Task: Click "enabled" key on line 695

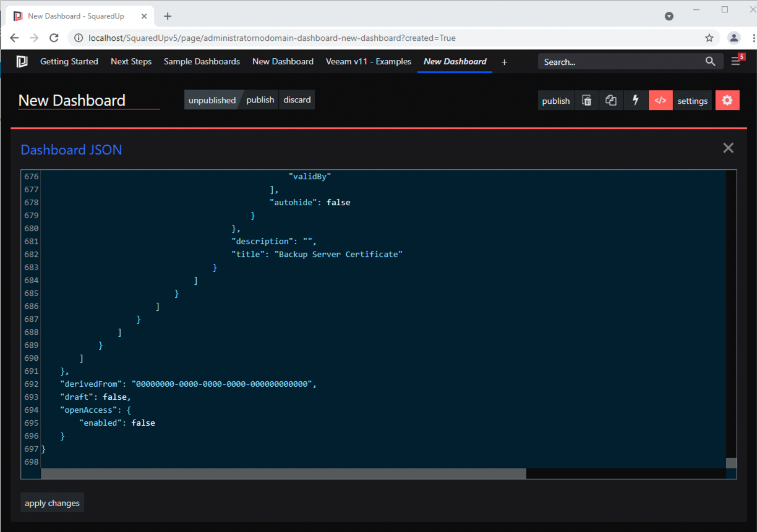Action: 101,423
